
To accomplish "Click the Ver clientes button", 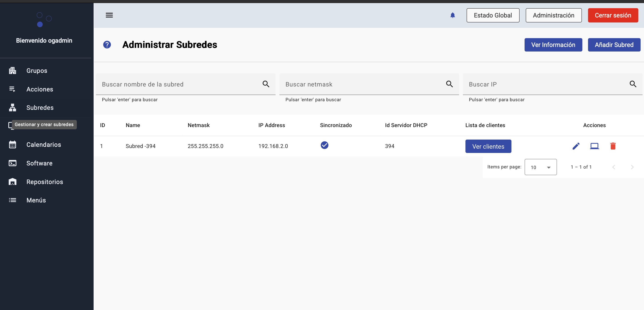I will point(488,146).
